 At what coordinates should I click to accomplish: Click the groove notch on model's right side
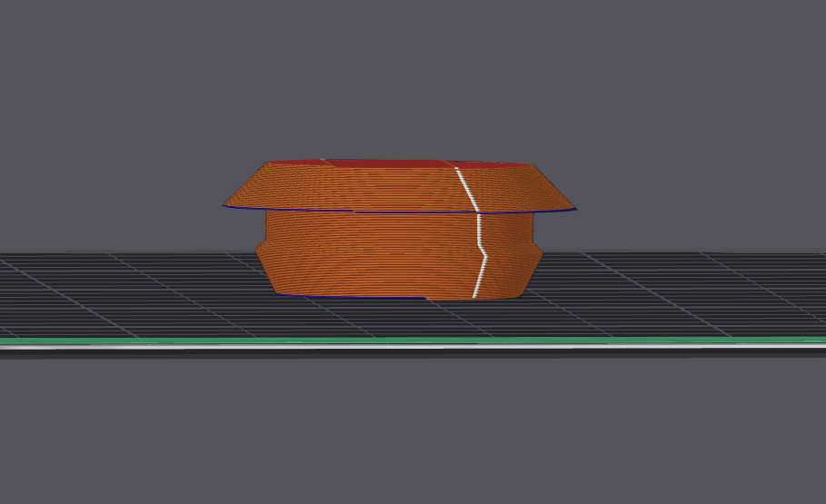(538, 249)
